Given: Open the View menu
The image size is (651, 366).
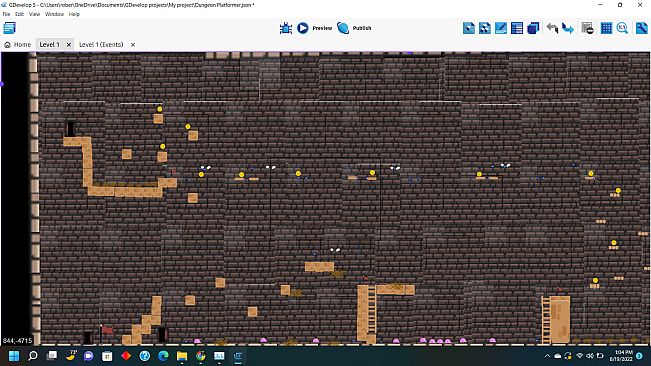Looking at the screenshot, I should tap(34, 14).
